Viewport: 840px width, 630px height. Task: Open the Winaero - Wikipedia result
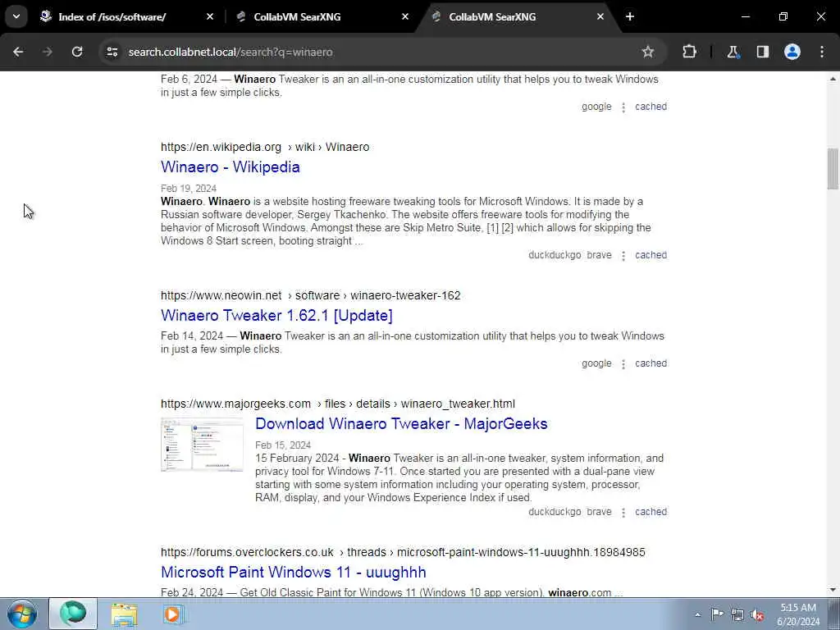231,167
